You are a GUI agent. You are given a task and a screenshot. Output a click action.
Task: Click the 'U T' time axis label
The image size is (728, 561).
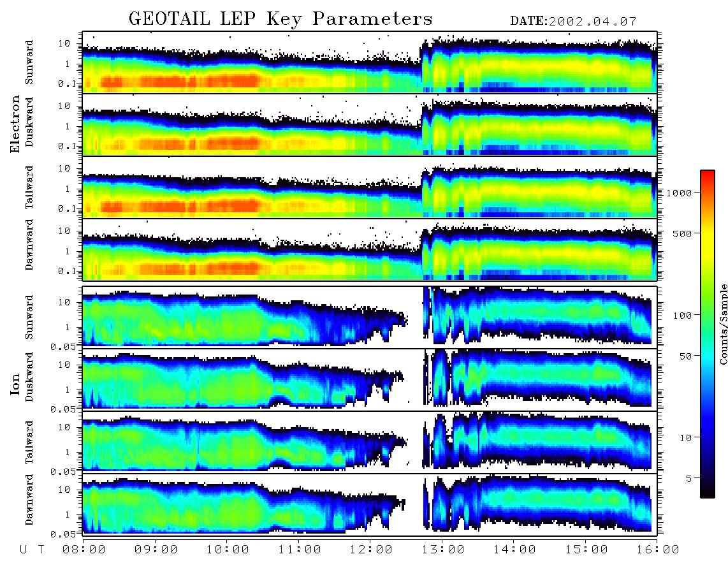point(33,550)
